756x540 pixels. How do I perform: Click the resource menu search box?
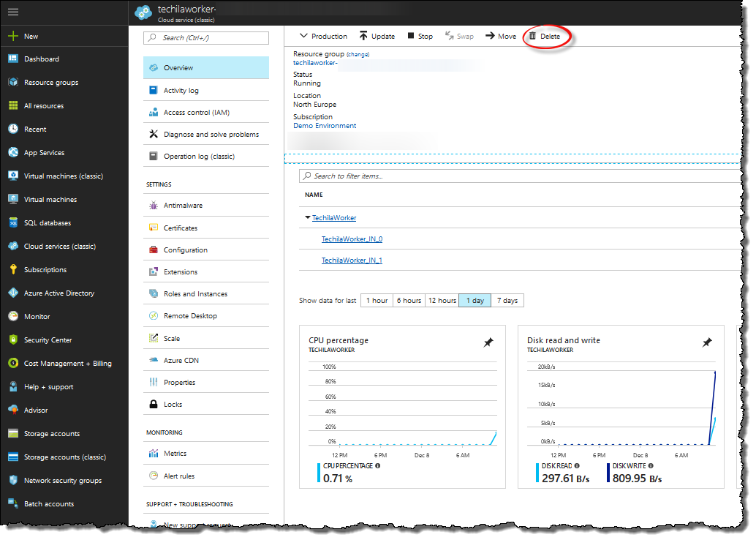(x=206, y=37)
